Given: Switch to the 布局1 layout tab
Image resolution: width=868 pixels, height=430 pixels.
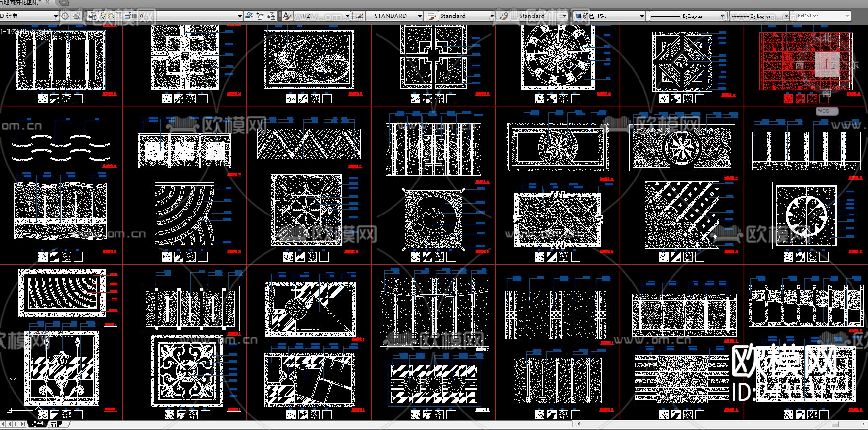Looking at the screenshot, I should coord(58,424).
